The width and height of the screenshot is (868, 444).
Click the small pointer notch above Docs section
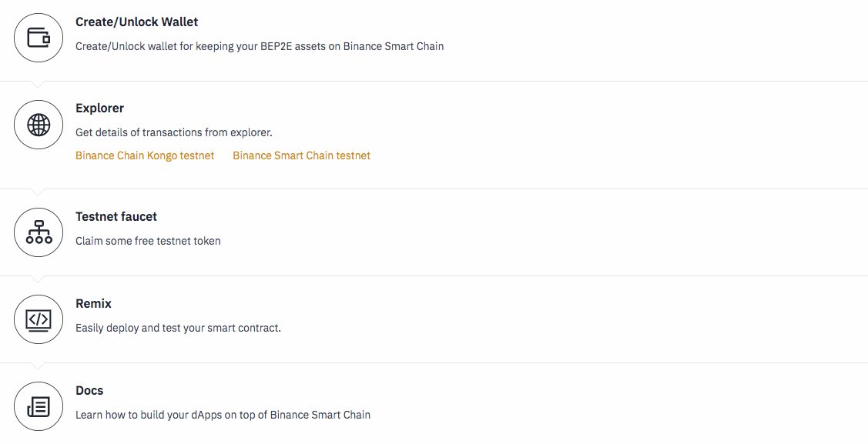[x=38, y=366]
